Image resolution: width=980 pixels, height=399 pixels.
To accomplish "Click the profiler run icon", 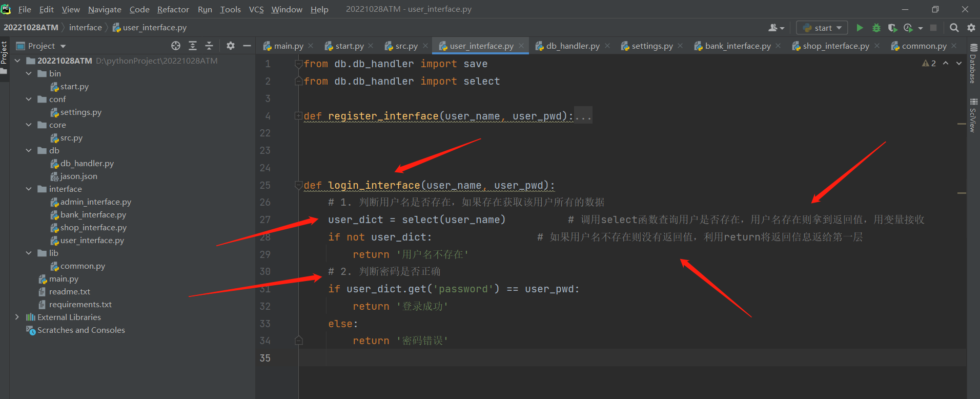I will [908, 28].
